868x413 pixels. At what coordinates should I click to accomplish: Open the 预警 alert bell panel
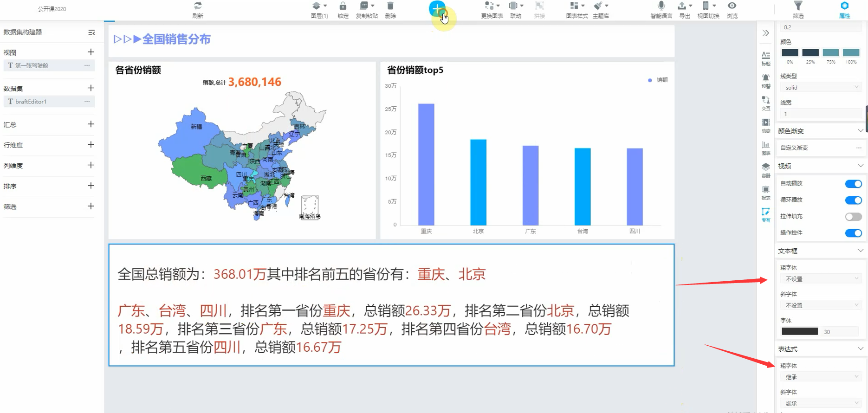pyautogui.click(x=765, y=78)
